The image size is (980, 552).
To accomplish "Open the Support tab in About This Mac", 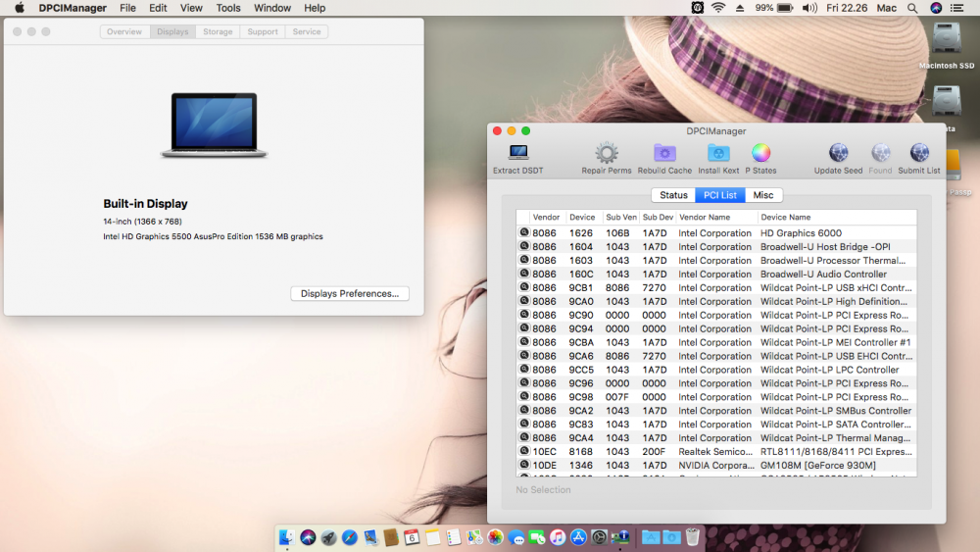I will 263,32.
